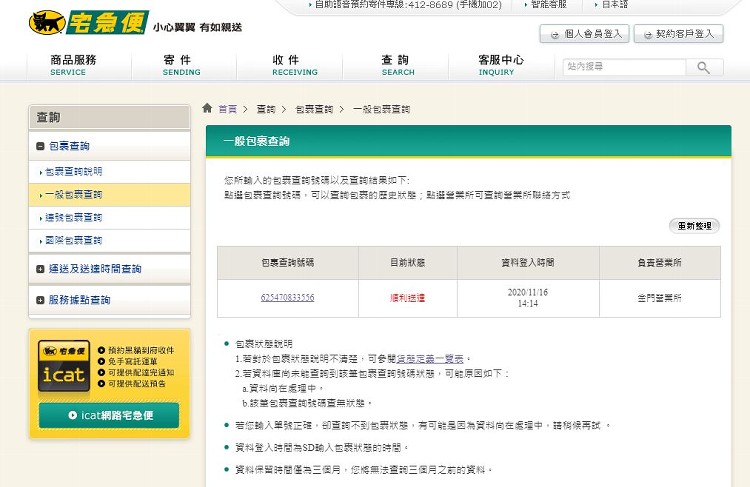Click 包裹查詢 in the breadcrumb
Screen dimensions: 750x487
[314, 109]
